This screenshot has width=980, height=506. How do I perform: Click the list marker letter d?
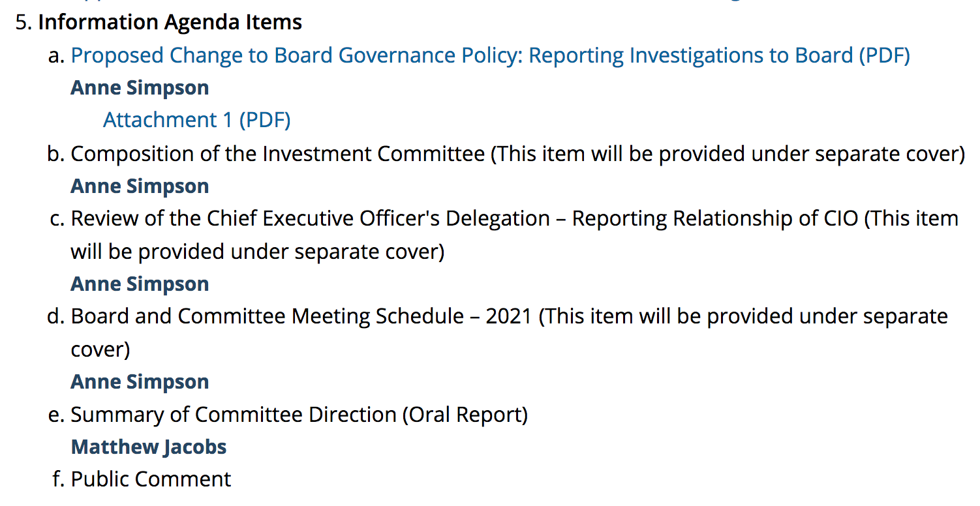pyautogui.click(x=57, y=316)
